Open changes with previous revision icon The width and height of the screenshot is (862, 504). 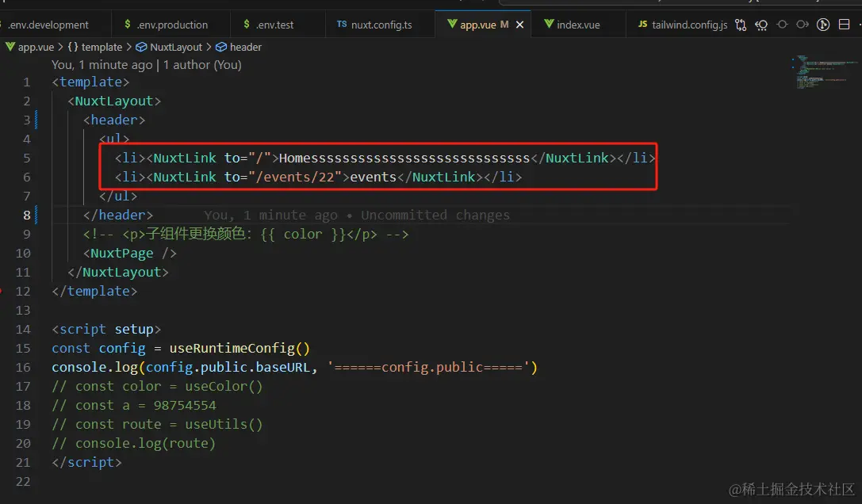tap(761, 25)
